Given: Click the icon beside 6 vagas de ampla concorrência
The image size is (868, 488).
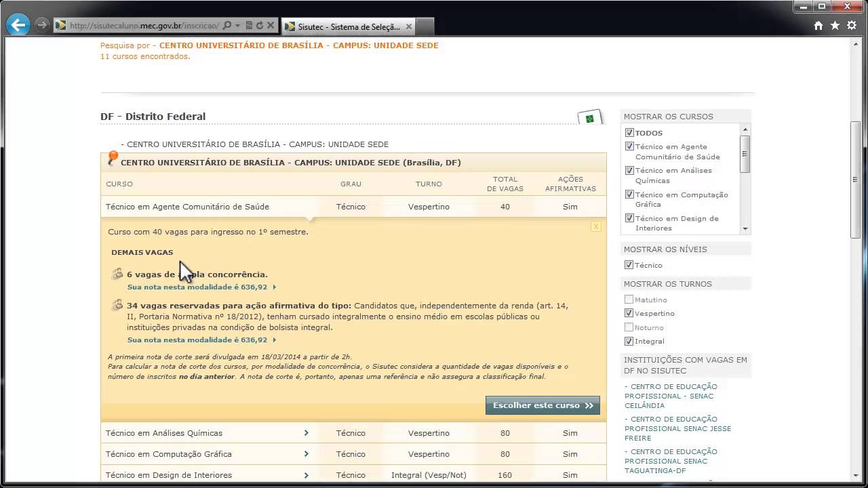Looking at the screenshot, I should [x=117, y=274].
